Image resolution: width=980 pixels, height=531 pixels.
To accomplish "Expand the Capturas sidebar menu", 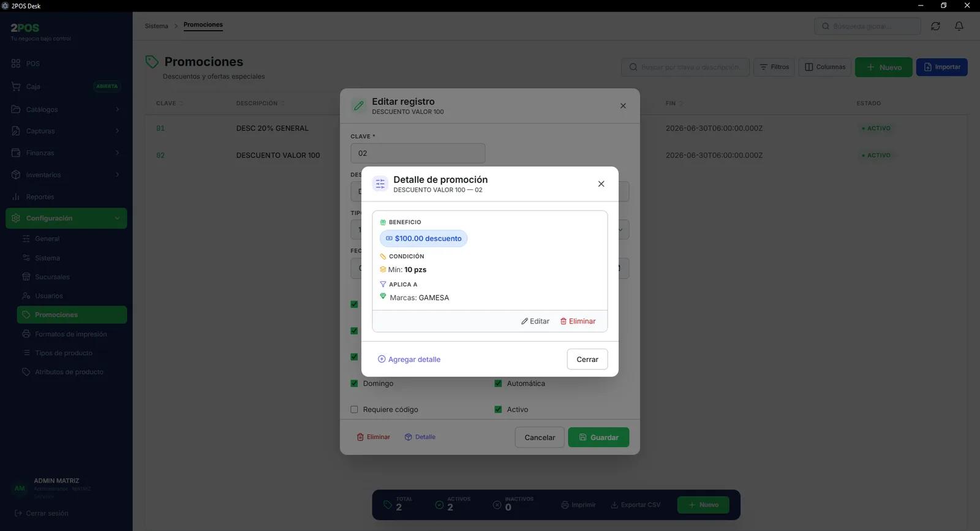I will tap(66, 131).
